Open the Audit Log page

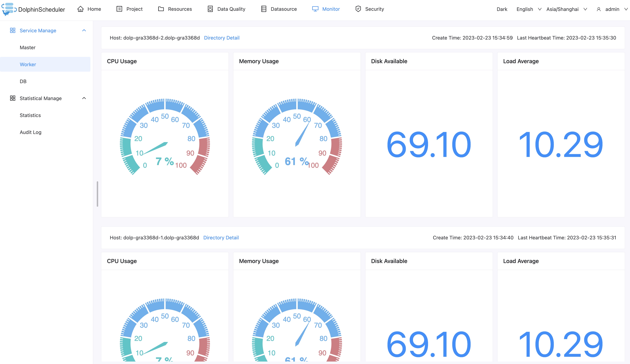[x=31, y=132]
